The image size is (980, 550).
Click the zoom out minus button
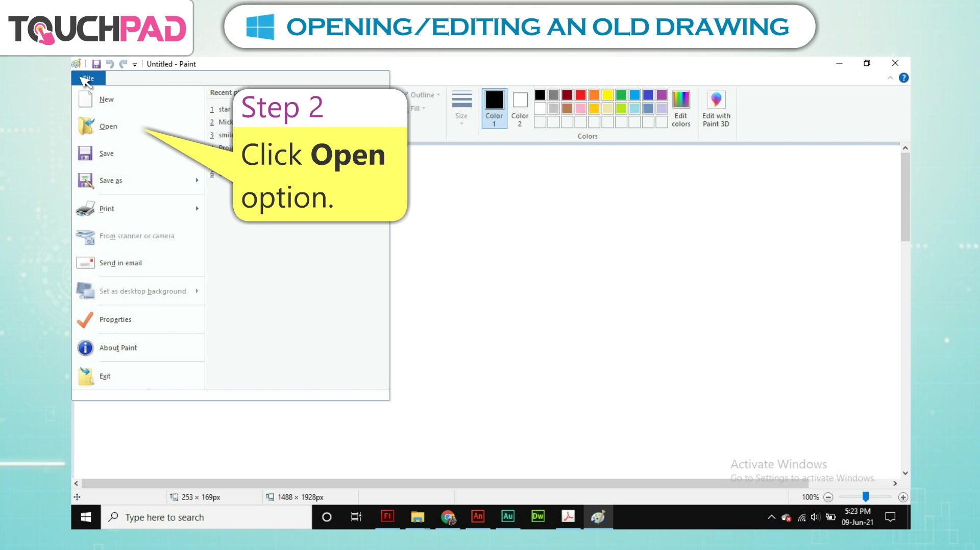(x=828, y=497)
